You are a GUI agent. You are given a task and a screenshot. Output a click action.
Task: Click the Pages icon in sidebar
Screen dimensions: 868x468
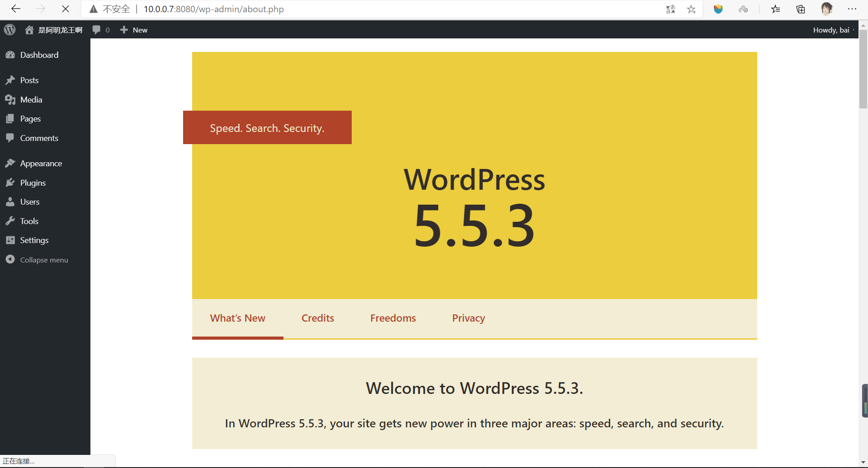click(x=10, y=118)
